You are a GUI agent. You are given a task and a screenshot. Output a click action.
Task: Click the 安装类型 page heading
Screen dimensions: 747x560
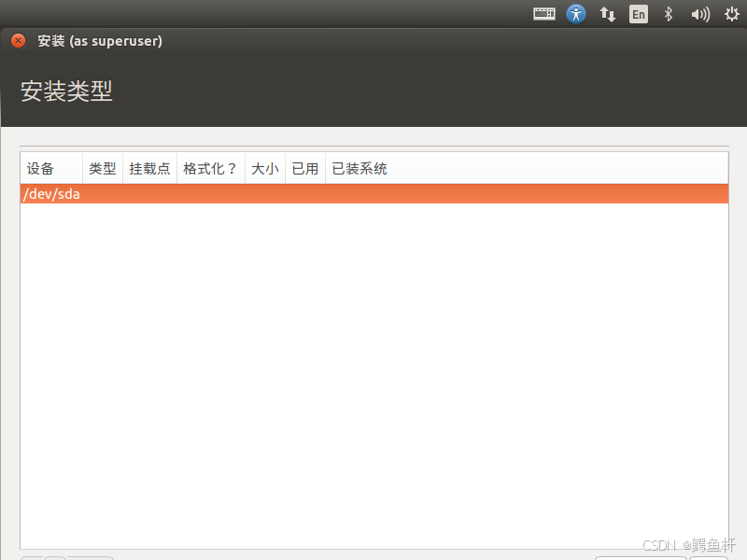66,91
